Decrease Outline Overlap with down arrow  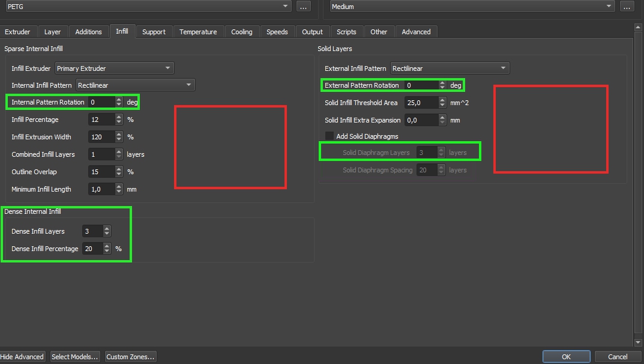[x=119, y=175]
